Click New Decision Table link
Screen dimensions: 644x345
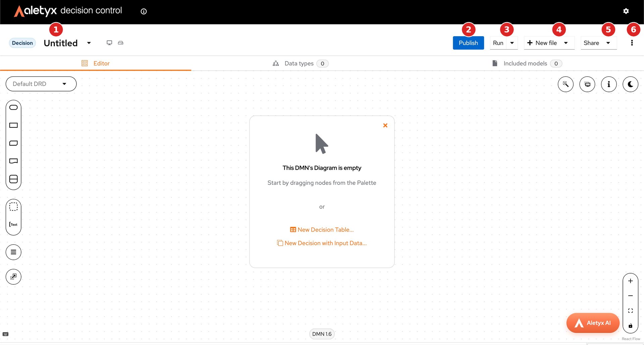pos(322,230)
